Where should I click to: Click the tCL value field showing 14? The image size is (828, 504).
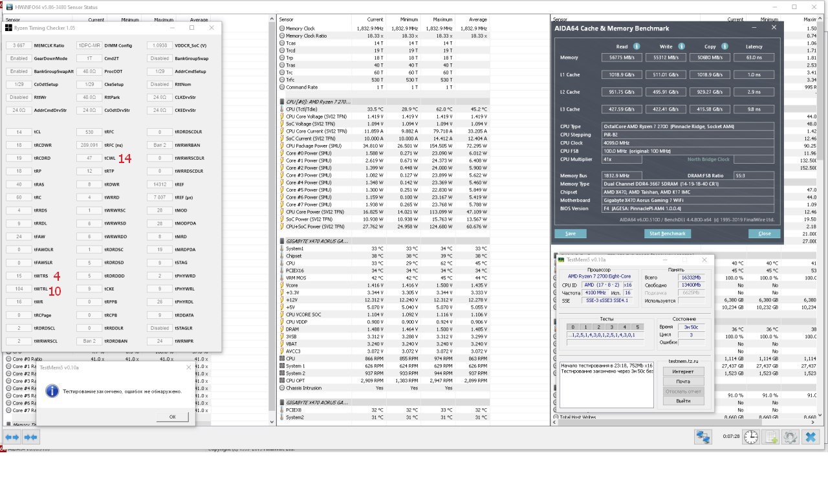pyautogui.click(x=19, y=132)
